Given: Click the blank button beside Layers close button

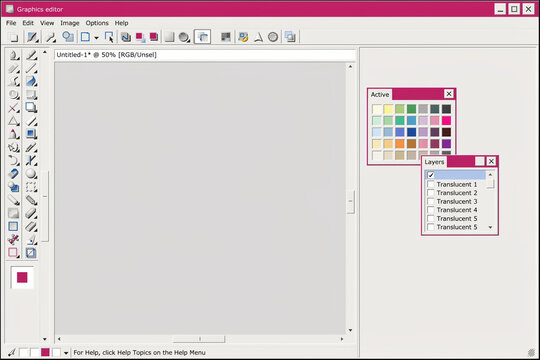Looking at the screenshot, I should point(480,161).
